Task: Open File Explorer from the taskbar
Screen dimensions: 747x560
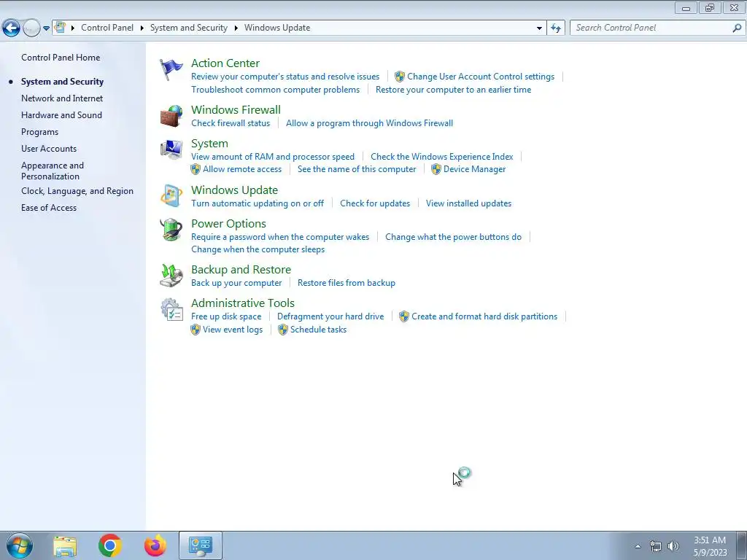Action: click(65, 545)
